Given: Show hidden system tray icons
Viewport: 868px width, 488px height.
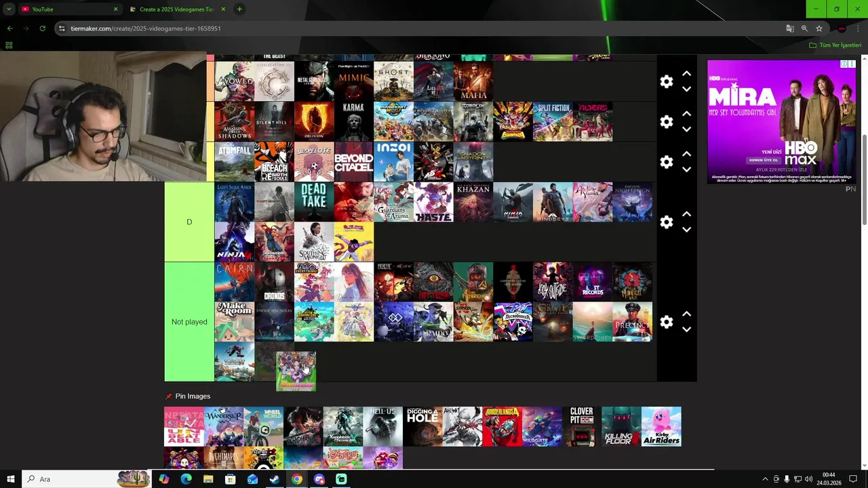Looking at the screenshot, I should [766, 479].
